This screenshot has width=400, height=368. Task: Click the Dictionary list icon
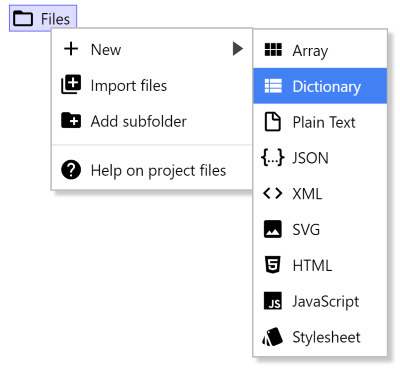click(273, 86)
